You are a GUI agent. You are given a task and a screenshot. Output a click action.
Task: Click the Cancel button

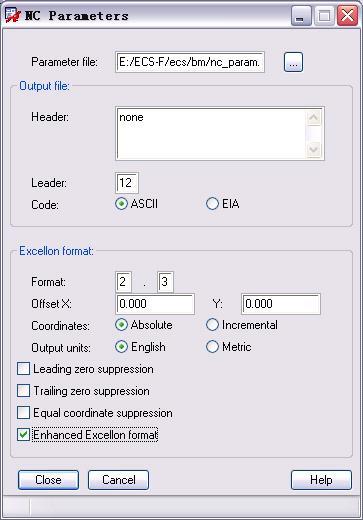click(x=118, y=480)
